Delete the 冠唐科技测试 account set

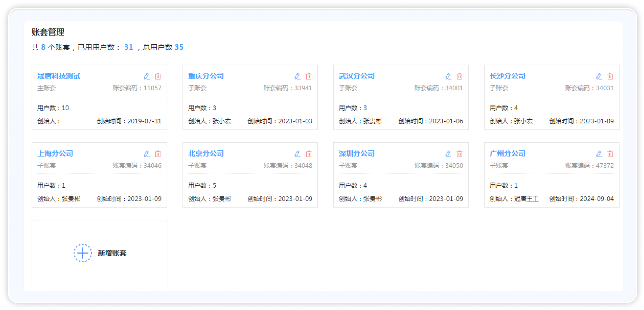tap(158, 76)
